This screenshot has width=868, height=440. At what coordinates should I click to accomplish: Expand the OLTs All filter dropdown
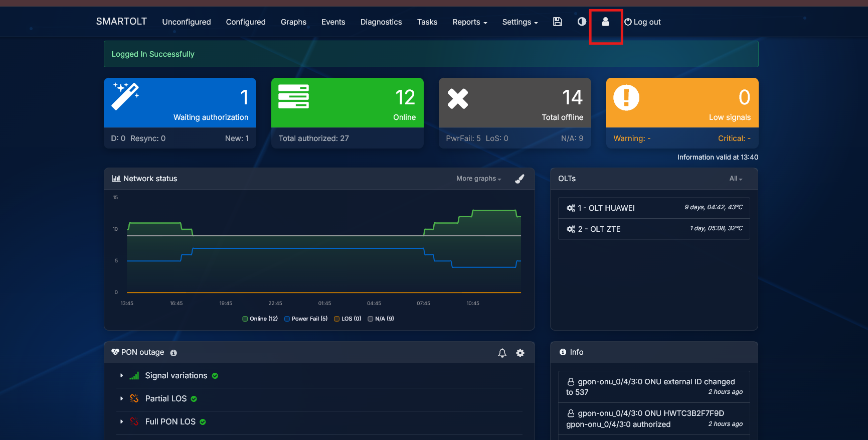click(x=736, y=179)
